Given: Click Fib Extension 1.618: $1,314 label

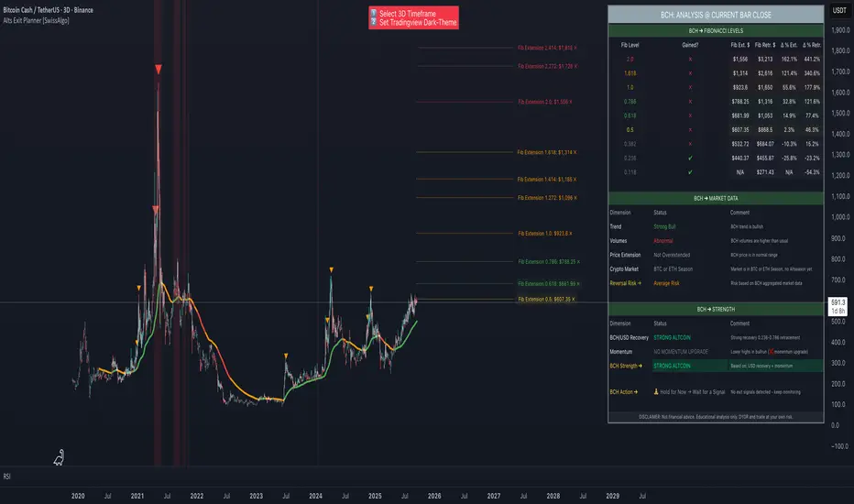Looking at the screenshot, I should point(547,152).
